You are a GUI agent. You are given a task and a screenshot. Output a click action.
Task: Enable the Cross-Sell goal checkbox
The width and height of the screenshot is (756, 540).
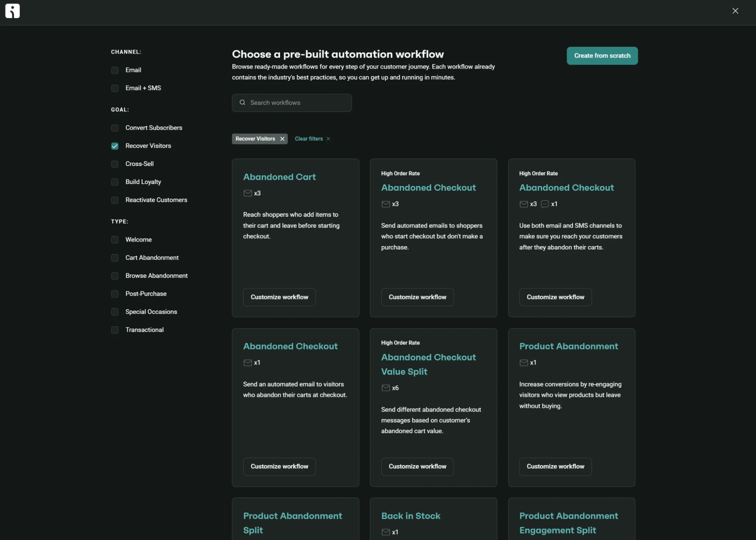[x=115, y=164]
